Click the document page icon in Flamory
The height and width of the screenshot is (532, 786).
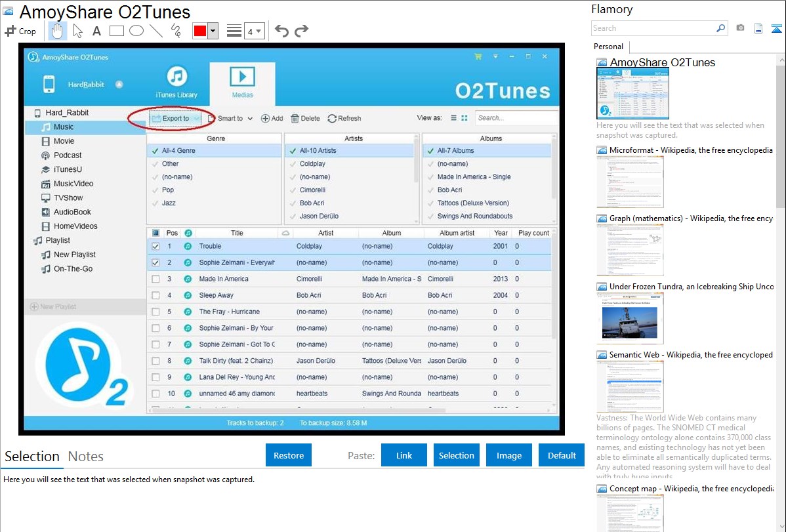(758, 28)
